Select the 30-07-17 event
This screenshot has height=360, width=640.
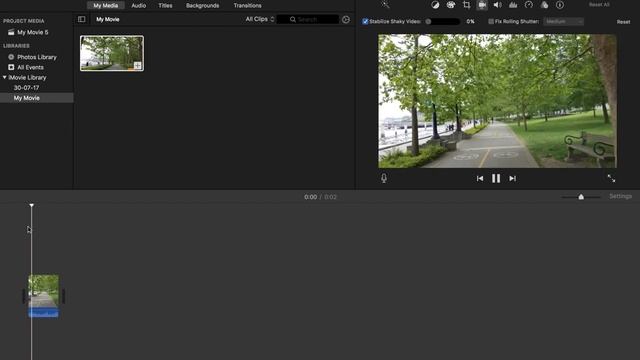(27, 88)
